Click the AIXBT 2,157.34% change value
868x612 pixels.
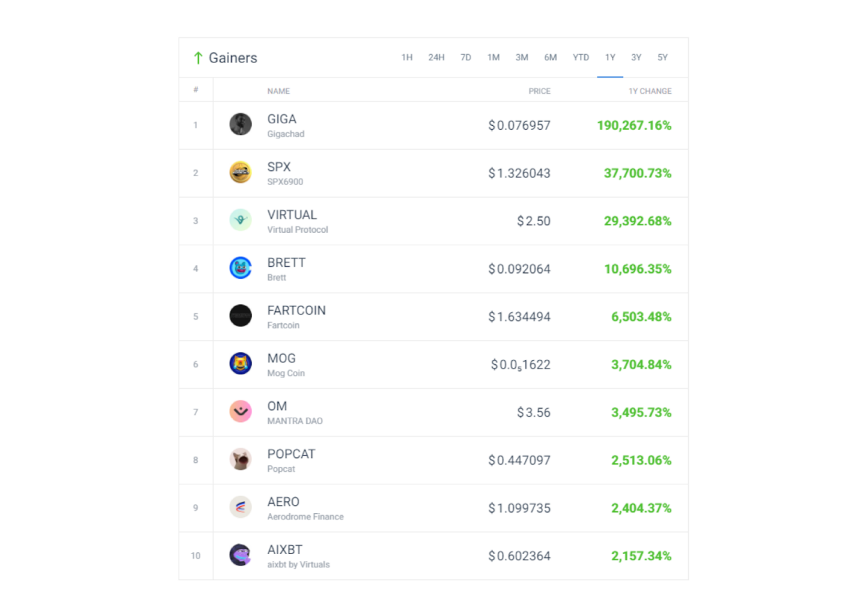point(642,556)
